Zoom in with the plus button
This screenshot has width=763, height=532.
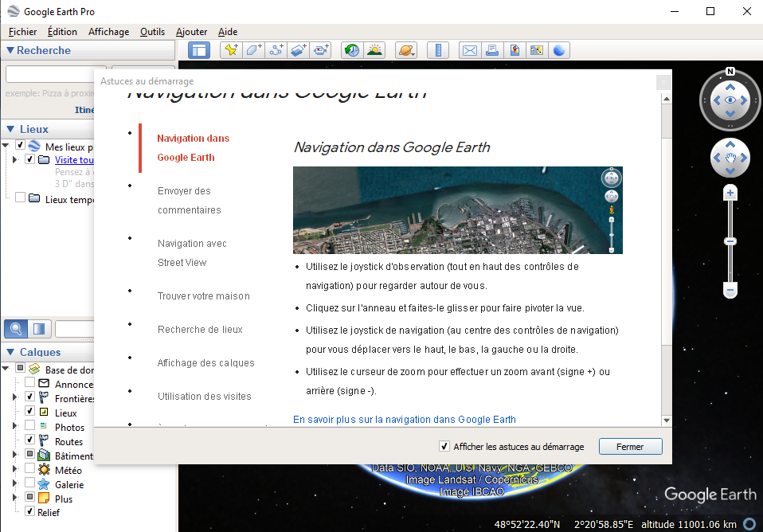(x=730, y=193)
